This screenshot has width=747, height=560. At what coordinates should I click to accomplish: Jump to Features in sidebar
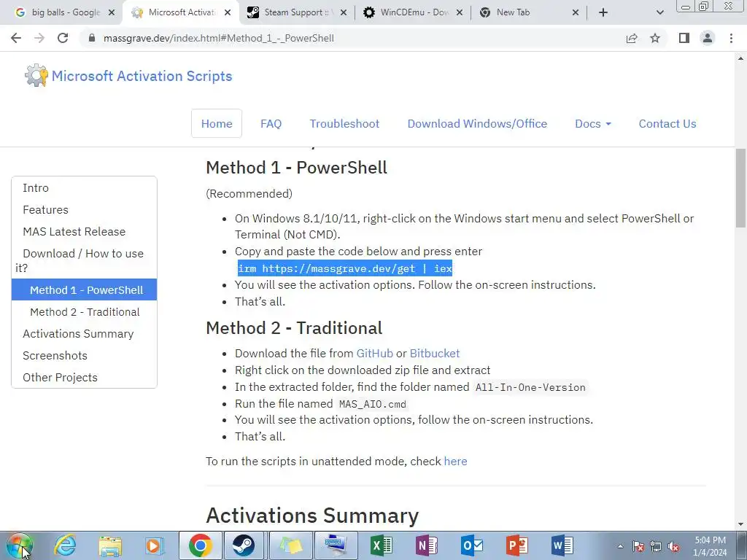[45, 209]
